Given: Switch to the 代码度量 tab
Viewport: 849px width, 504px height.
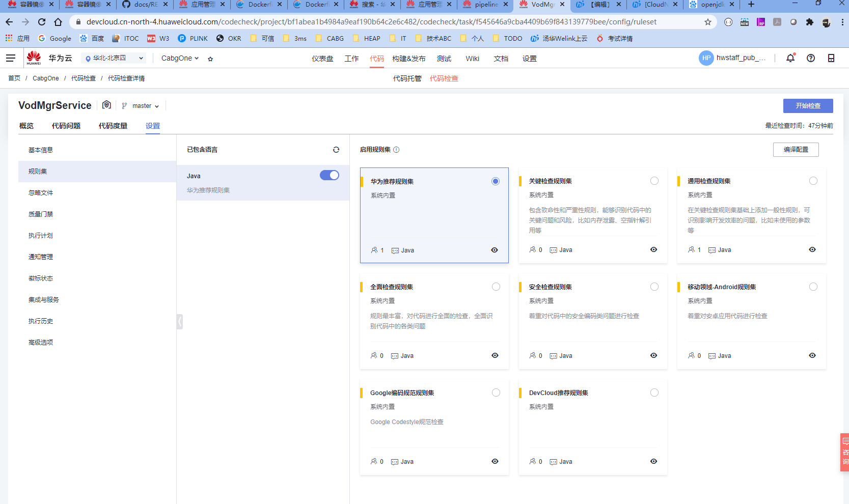Looking at the screenshot, I should [113, 126].
